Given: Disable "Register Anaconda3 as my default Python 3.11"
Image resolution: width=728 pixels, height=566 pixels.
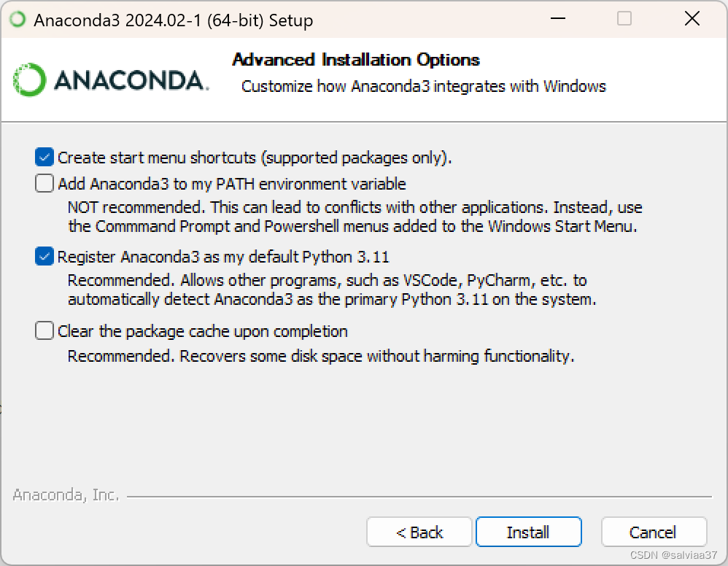Looking at the screenshot, I should coord(44,256).
